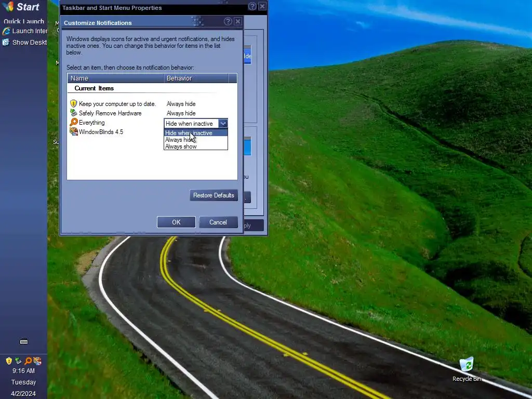
Task: Click 'Always hide' behavior for Safely Remove Hardware
Action: point(181,113)
